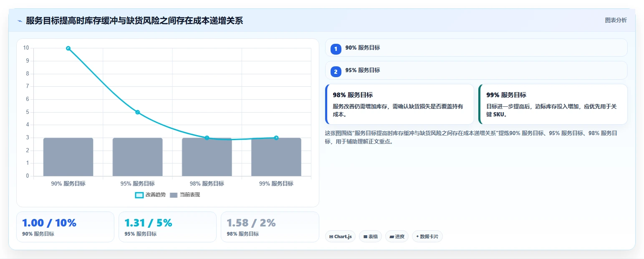
Task: Select the 数据卡片 tag
Action: coord(427,236)
